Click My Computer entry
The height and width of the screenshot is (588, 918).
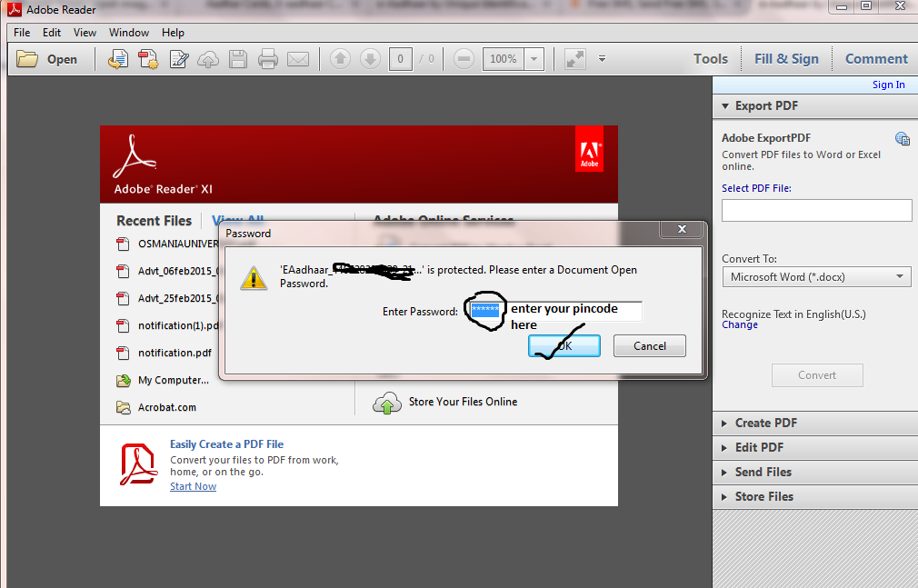point(174,380)
